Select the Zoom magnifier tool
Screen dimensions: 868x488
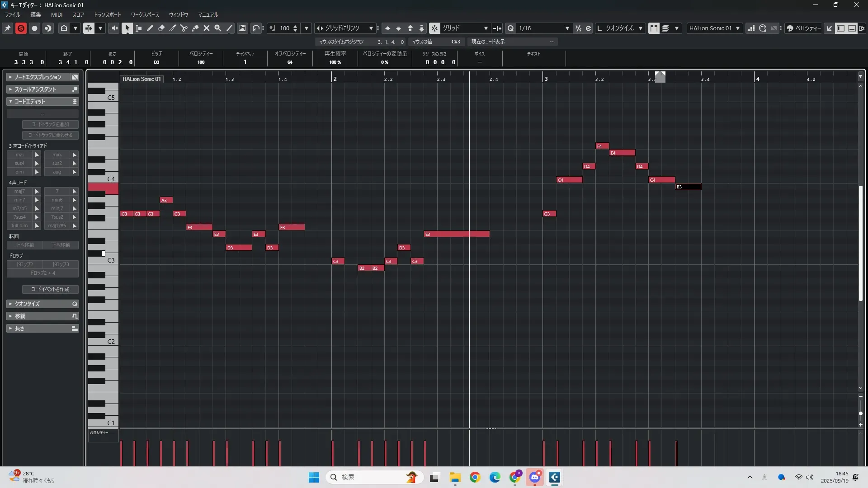click(x=218, y=28)
